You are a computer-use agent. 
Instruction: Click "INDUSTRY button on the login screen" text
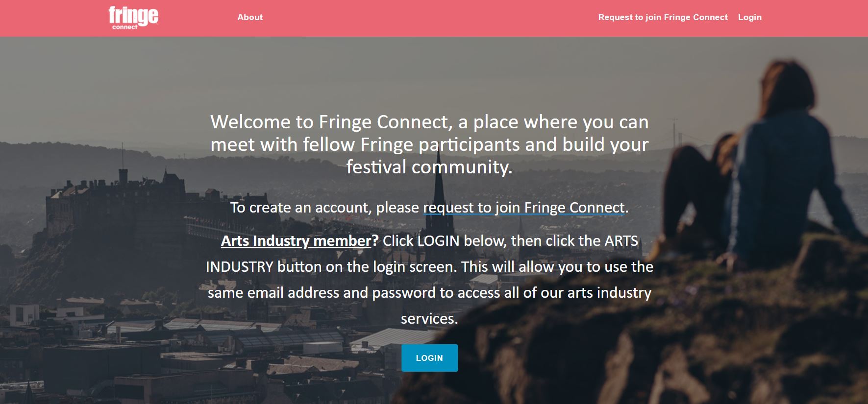[331, 267]
